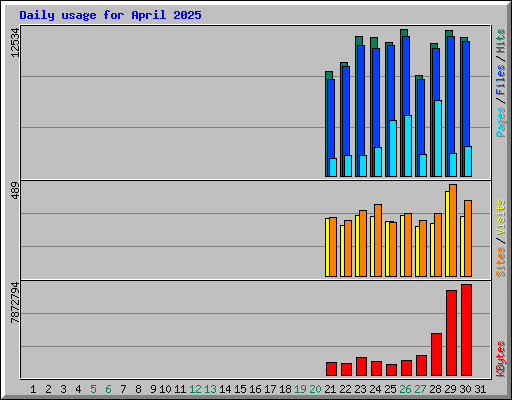The height and width of the screenshot is (400, 512).
Task: Click the orange Sites bar for day 30
Action: (x=468, y=238)
